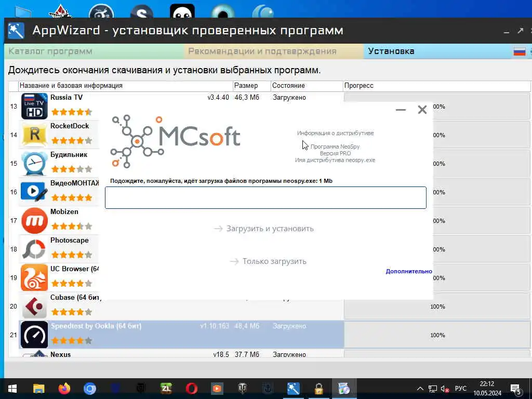This screenshot has width=532, height=399.
Task: Click the Speedtest by Ookla icon
Action: pyautogui.click(x=34, y=335)
